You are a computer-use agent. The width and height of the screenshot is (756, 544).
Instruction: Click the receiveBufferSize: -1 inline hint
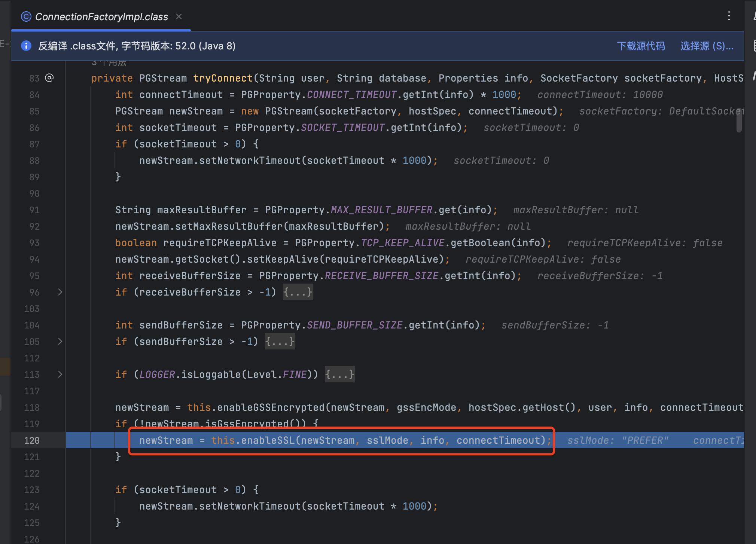coord(600,276)
